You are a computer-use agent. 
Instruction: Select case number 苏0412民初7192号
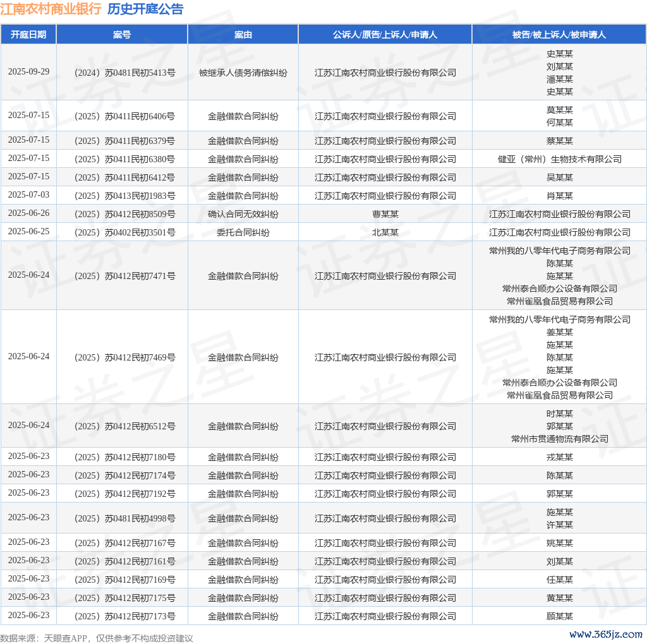[x=124, y=494]
